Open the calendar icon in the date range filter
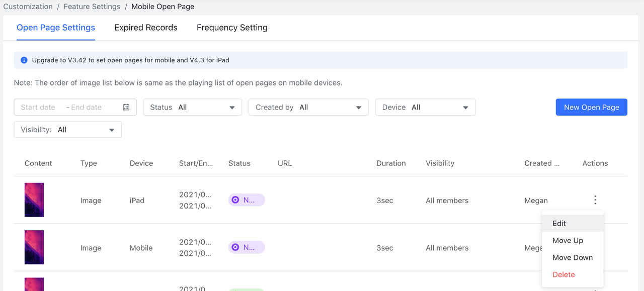This screenshot has width=644, height=291. (126, 107)
